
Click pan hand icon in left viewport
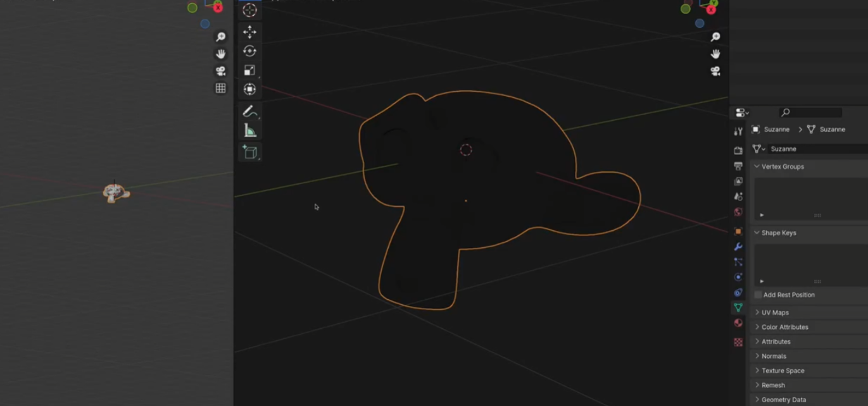point(220,54)
